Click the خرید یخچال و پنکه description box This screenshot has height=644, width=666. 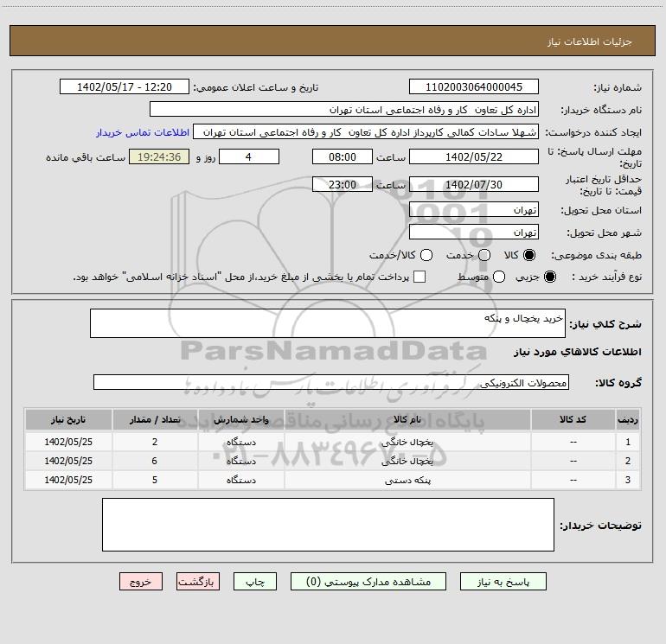(328, 323)
